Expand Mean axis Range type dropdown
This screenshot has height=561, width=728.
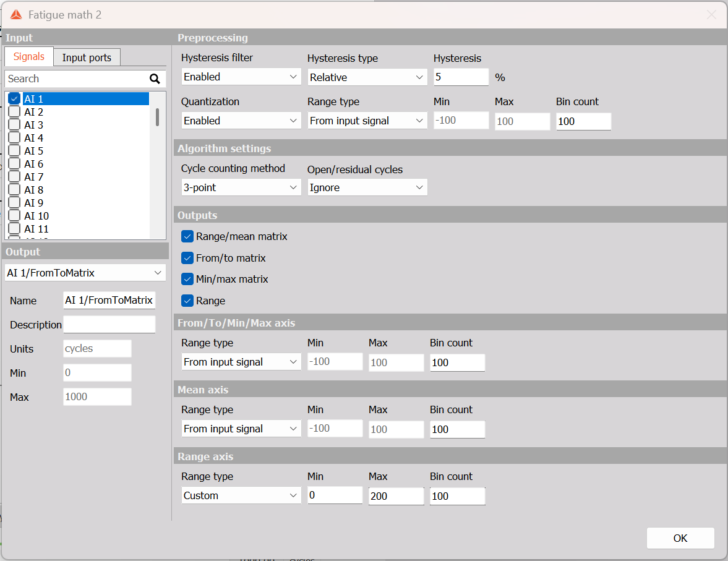tap(241, 429)
